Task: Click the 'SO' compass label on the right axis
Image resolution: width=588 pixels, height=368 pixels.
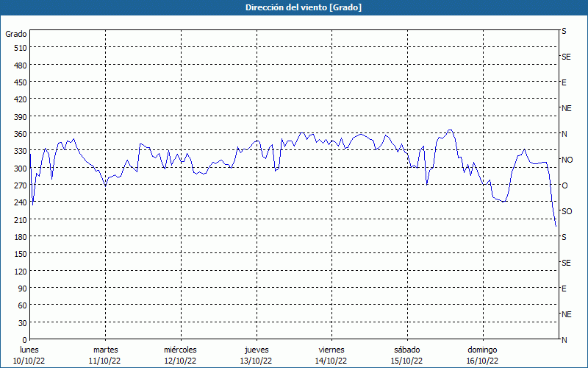Action: (x=567, y=211)
